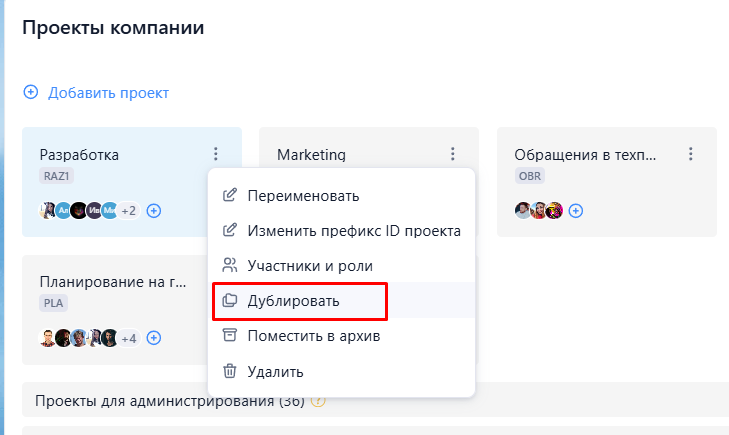Open the Планирование на г... project title
The height and width of the screenshot is (435, 729).
coord(113,282)
